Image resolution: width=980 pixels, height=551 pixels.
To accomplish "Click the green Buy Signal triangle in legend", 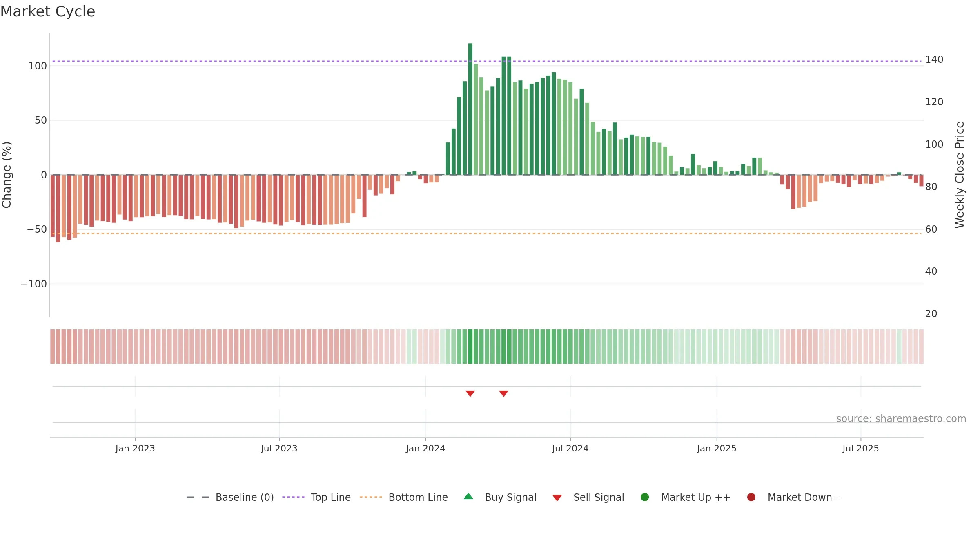I will coord(468,496).
